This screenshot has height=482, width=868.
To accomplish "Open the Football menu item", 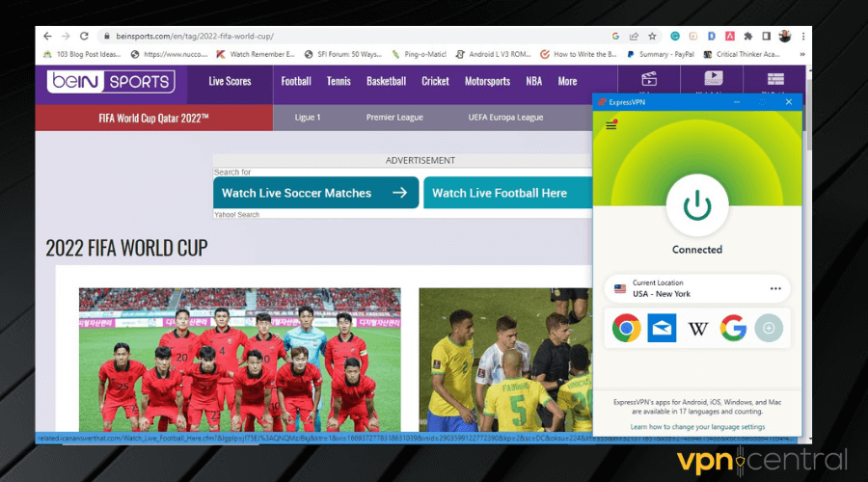I will coord(296,82).
